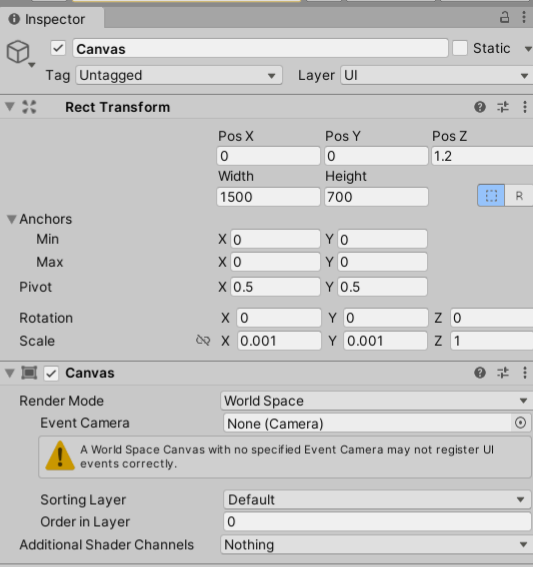Open the Static flags dropdown arrow
Image resolution: width=533 pixels, height=567 pixels.
coord(528,48)
